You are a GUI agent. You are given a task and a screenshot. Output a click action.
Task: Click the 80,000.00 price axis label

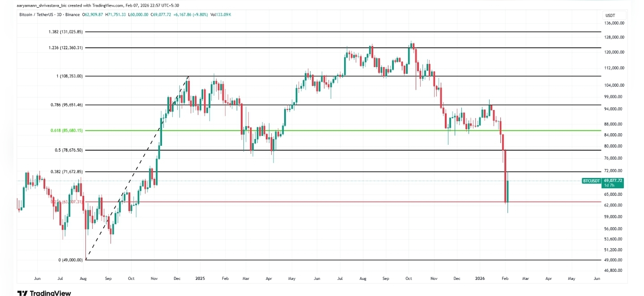coord(613,146)
